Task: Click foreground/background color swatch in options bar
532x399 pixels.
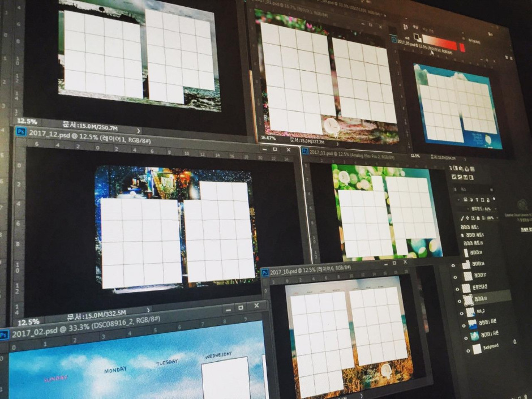Action: (418, 38)
